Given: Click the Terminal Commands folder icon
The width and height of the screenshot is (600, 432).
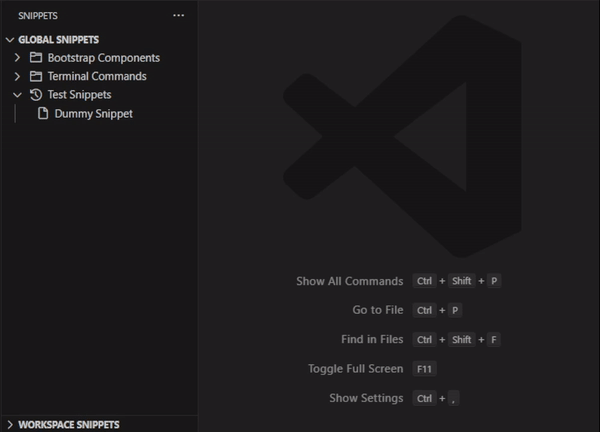Looking at the screenshot, I should click(36, 76).
